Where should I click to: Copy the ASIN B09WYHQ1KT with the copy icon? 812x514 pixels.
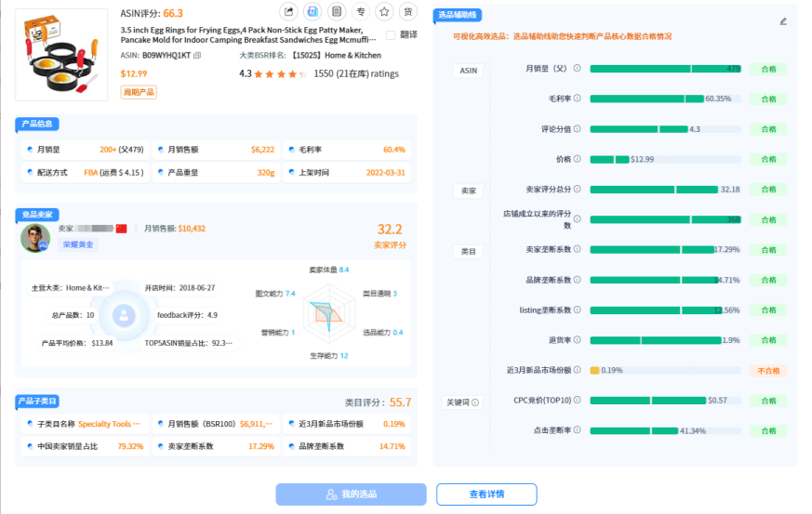pos(197,56)
